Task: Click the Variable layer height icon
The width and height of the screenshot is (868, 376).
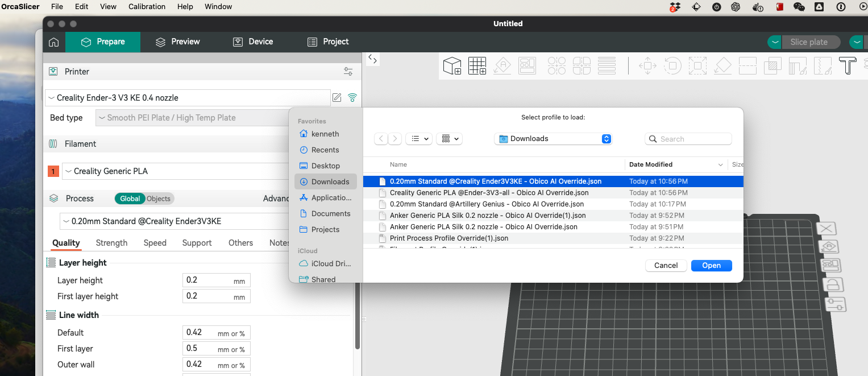Action: click(607, 66)
